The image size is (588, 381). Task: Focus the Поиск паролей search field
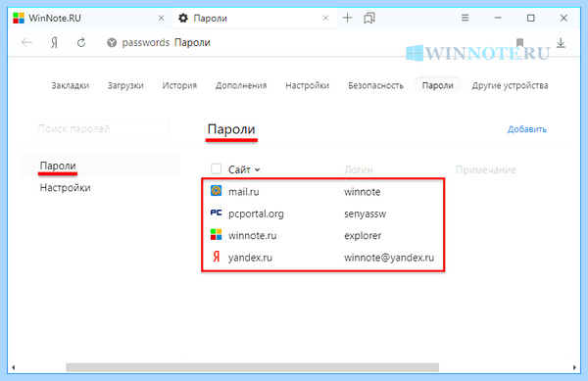point(100,128)
